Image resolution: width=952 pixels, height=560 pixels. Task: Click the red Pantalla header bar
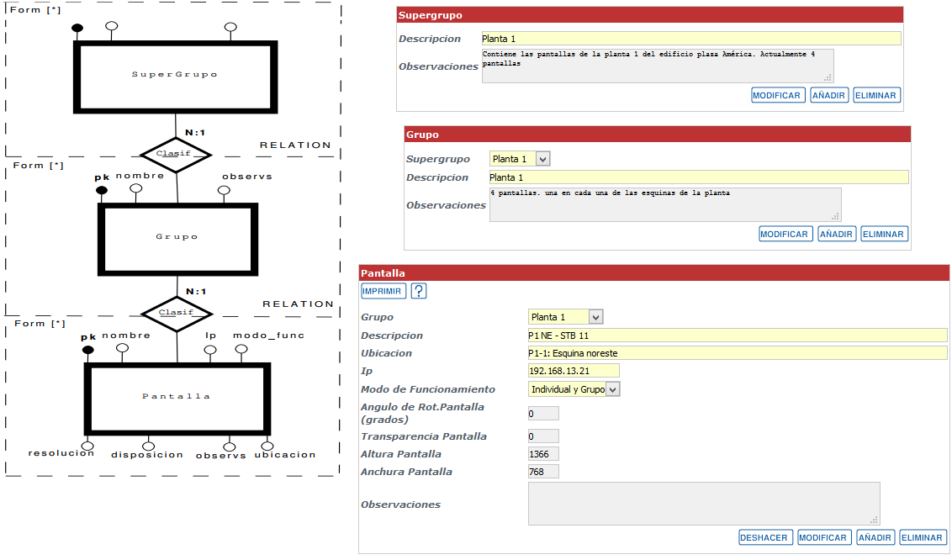pos(654,273)
